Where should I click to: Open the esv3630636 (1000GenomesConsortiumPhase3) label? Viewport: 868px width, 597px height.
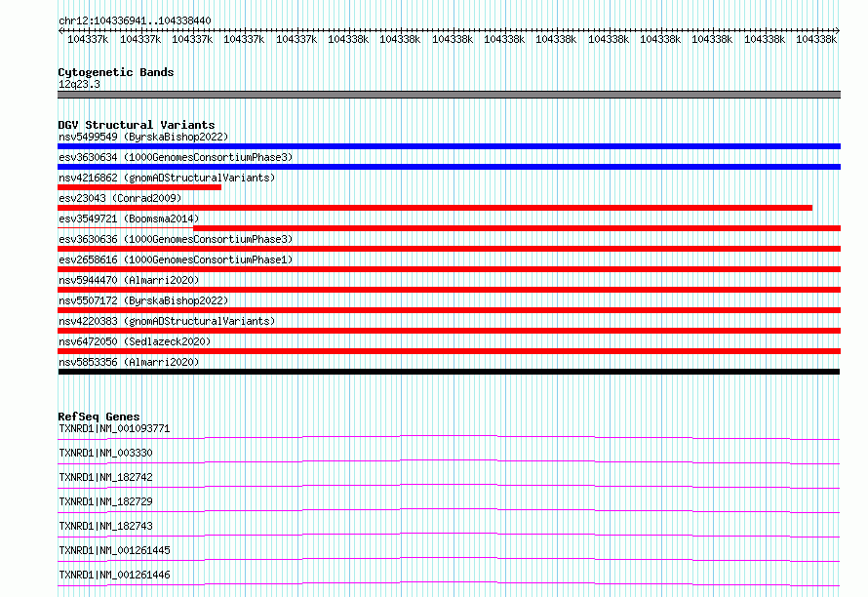(x=176, y=239)
